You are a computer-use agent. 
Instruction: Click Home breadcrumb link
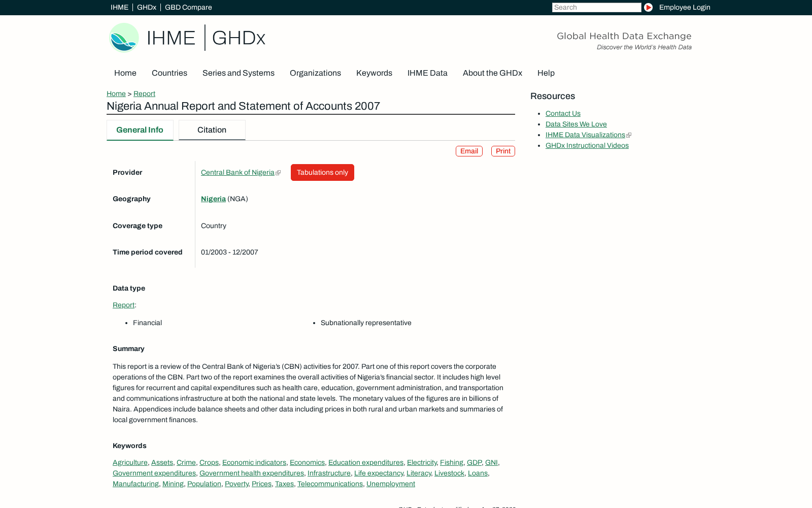(116, 94)
